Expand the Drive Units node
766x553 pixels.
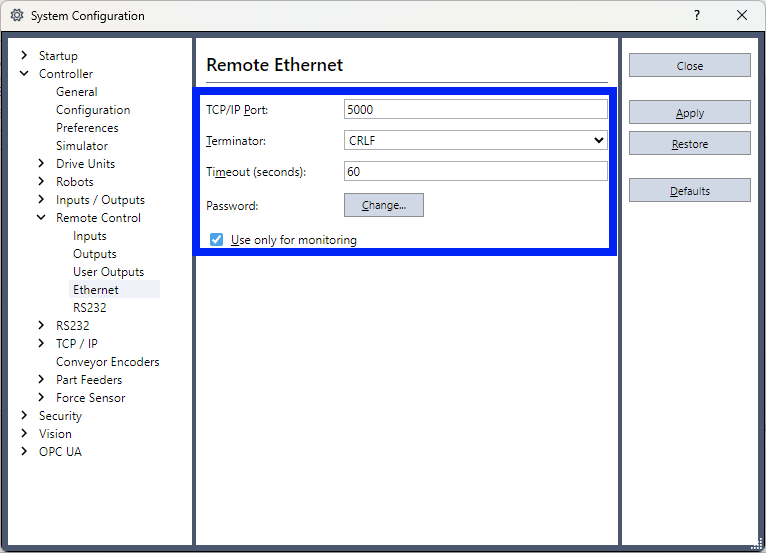(41, 164)
